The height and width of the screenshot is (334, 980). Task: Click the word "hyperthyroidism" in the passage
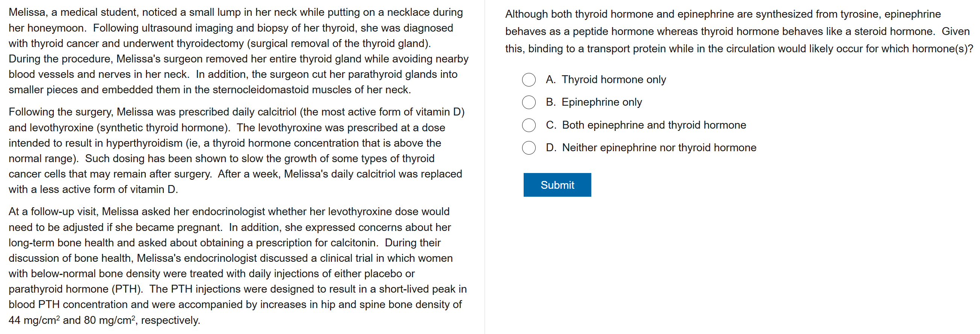coord(144,143)
